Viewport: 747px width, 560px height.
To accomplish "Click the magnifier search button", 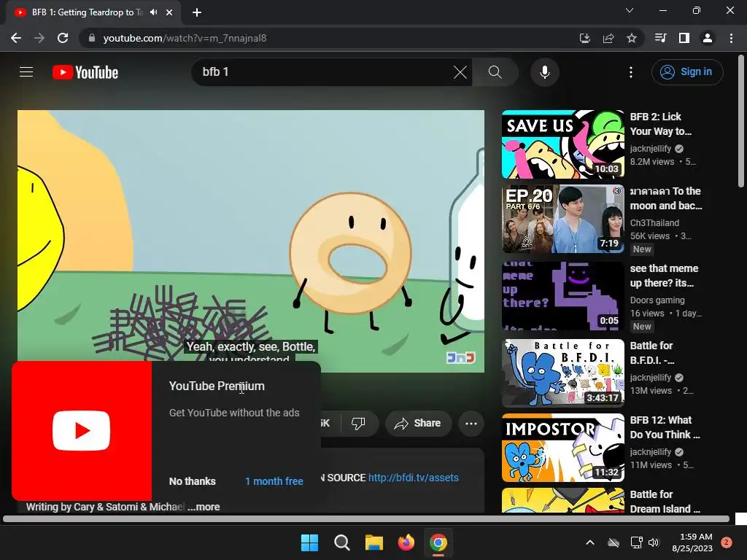I will click(495, 72).
